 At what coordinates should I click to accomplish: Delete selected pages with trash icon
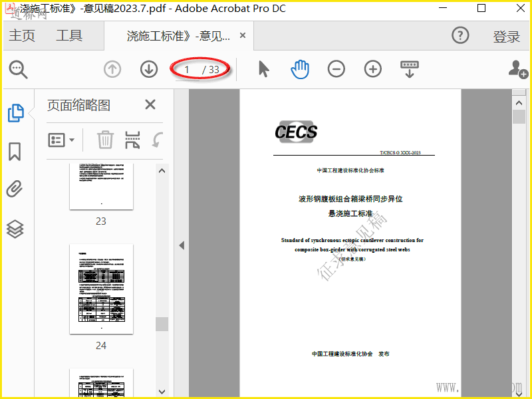point(105,140)
